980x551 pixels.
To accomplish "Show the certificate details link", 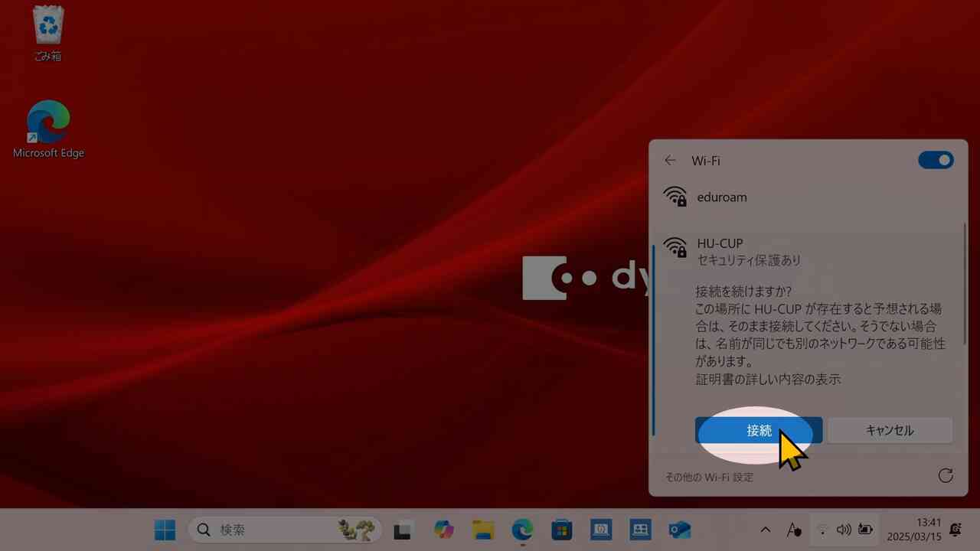I will tap(768, 379).
